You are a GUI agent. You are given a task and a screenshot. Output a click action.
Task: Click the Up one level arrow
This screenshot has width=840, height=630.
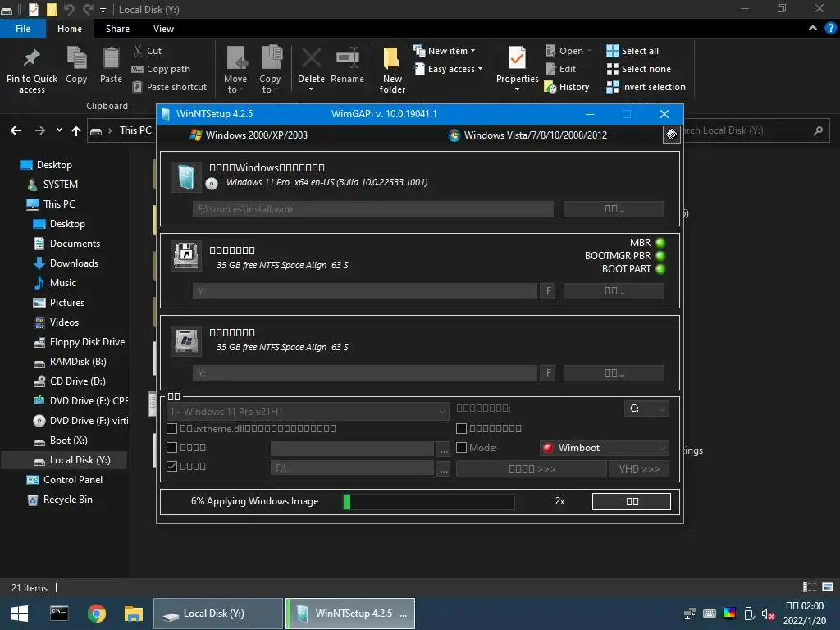pos(76,130)
